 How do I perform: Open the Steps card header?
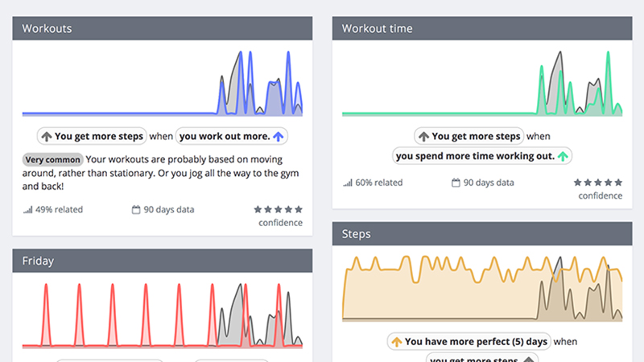pos(482,234)
